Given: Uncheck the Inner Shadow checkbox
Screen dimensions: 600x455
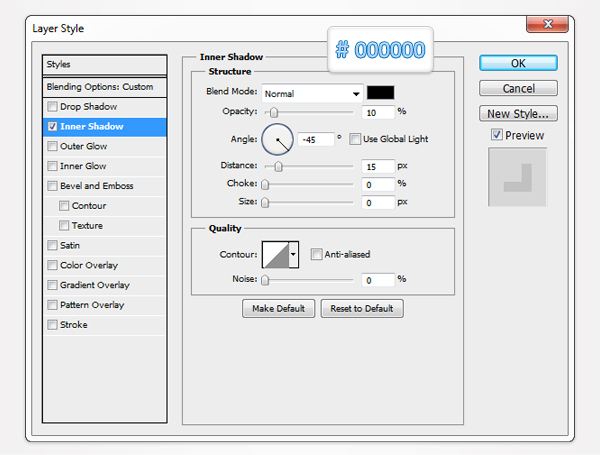Looking at the screenshot, I should [52, 126].
